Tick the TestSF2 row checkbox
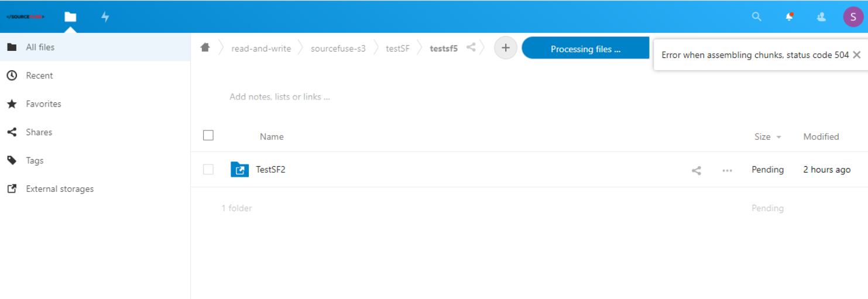The width and height of the screenshot is (868, 299). [x=208, y=170]
